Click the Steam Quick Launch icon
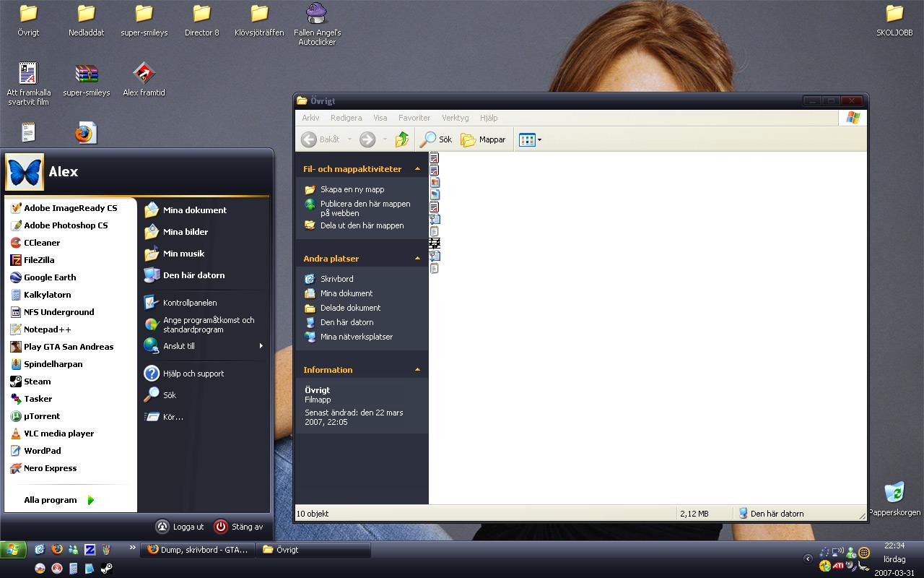This screenshot has height=578, width=924. tap(106, 569)
